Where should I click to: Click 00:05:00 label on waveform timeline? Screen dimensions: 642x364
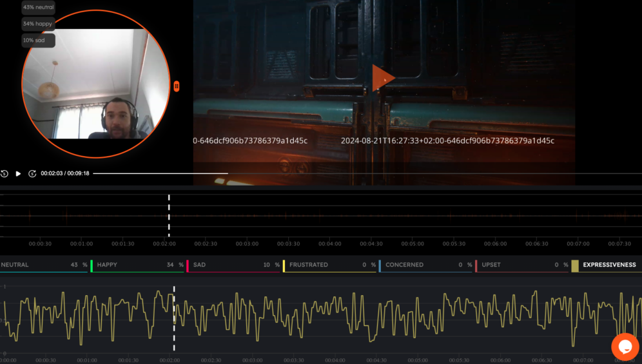point(413,244)
